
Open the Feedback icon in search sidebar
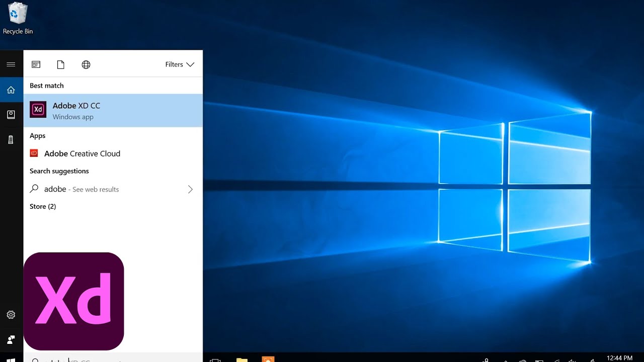pyautogui.click(x=11, y=339)
